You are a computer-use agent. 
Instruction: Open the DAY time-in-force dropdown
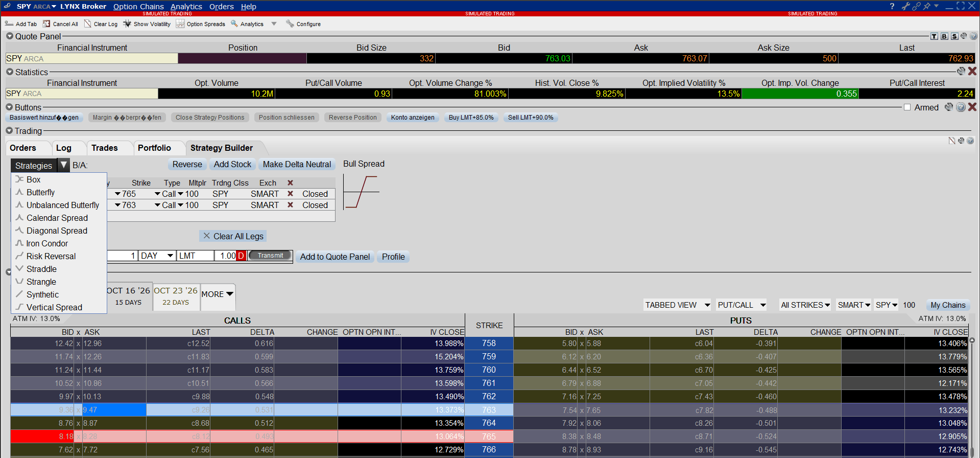tap(171, 256)
